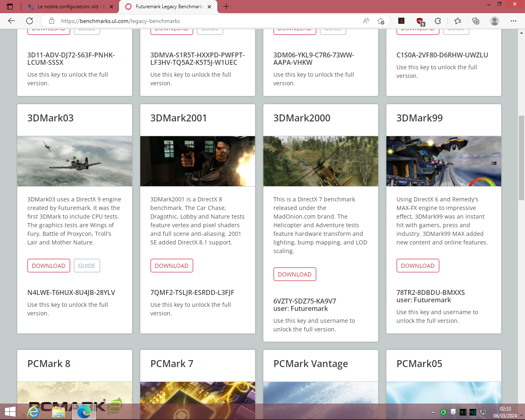
Task: Open Internet Explorer from the taskbar
Action: tap(33, 411)
